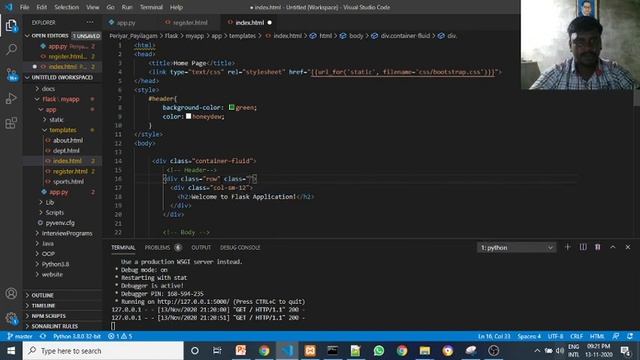Switch to the register.html editor tab

pyautogui.click(x=190, y=23)
